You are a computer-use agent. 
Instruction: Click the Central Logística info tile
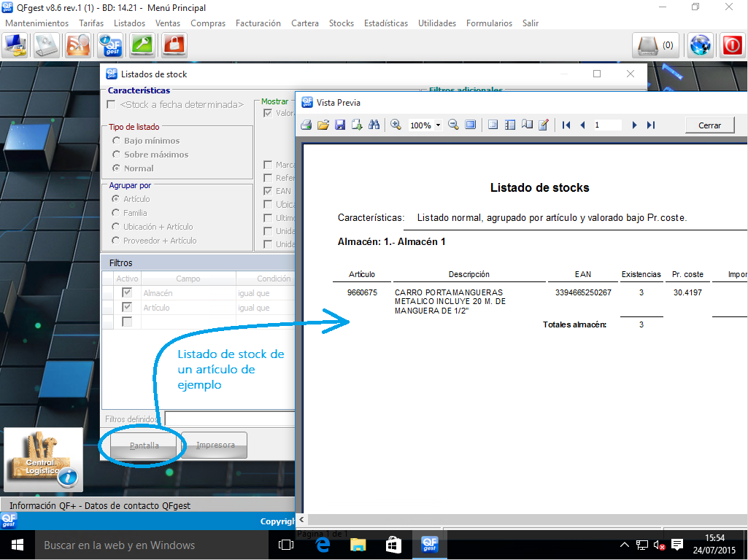coord(43,459)
